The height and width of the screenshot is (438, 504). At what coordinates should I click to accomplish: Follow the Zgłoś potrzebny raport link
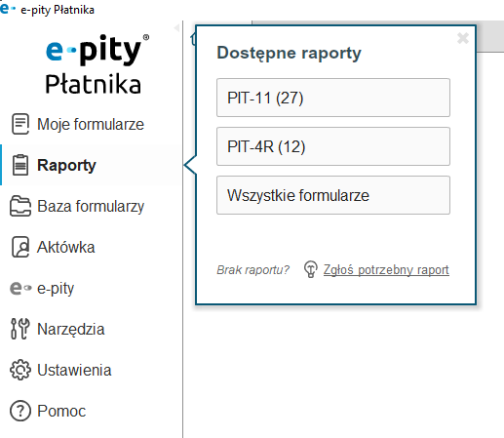coord(386,270)
